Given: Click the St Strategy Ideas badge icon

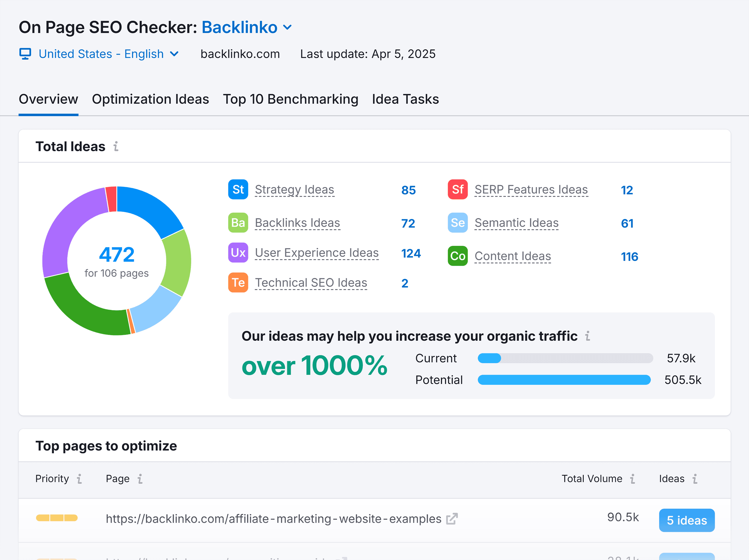Looking at the screenshot, I should (x=238, y=190).
